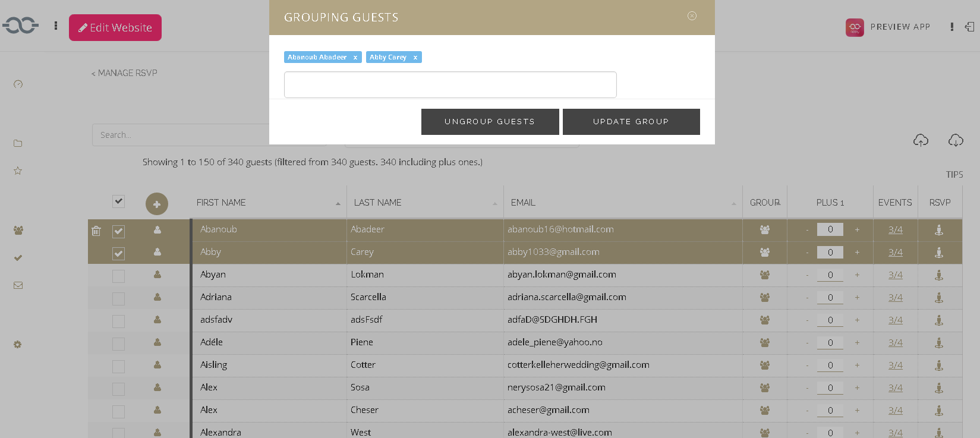Toggle the select-all header checkbox
This screenshot has height=438, width=980.
pos(119,201)
